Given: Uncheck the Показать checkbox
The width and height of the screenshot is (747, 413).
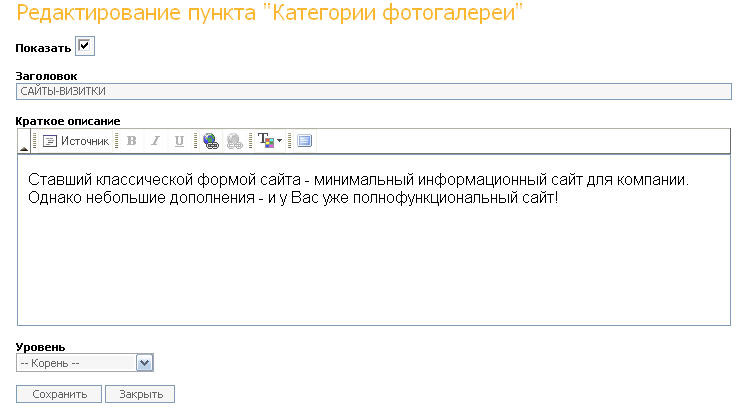Looking at the screenshot, I should [85, 46].
